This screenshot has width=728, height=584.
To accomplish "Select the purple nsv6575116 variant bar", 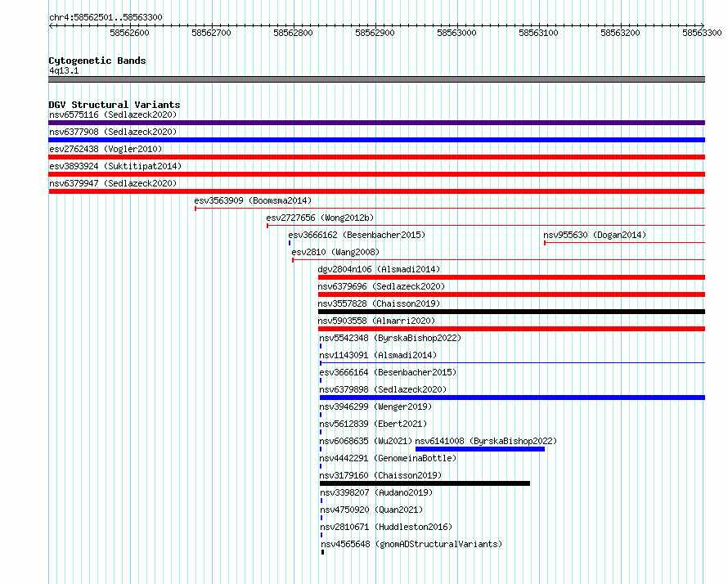I will click(x=376, y=123).
